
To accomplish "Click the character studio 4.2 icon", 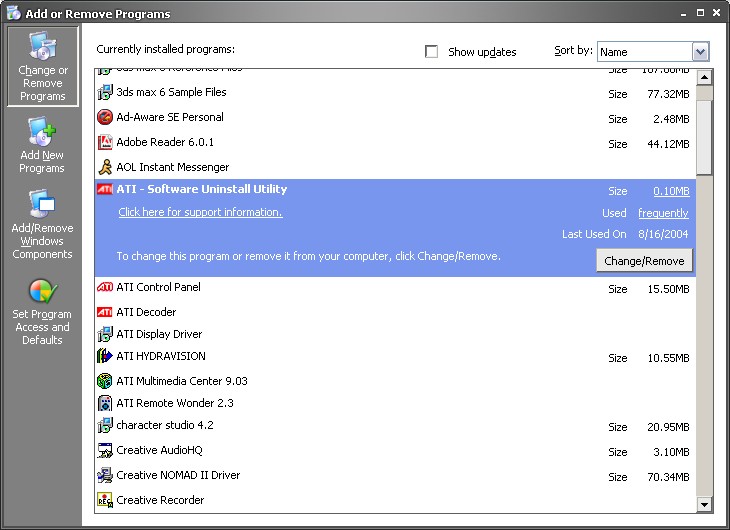I will (x=105, y=425).
